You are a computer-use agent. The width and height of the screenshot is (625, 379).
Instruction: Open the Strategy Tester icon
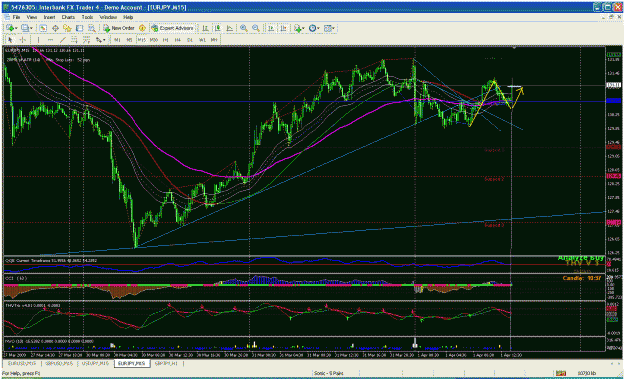click(92, 28)
